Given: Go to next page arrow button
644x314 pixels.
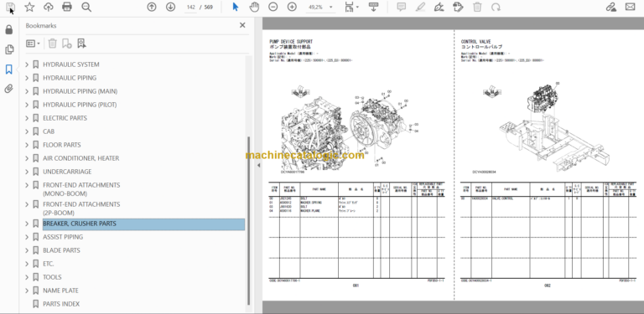Looking at the screenshot, I should (170, 7).
